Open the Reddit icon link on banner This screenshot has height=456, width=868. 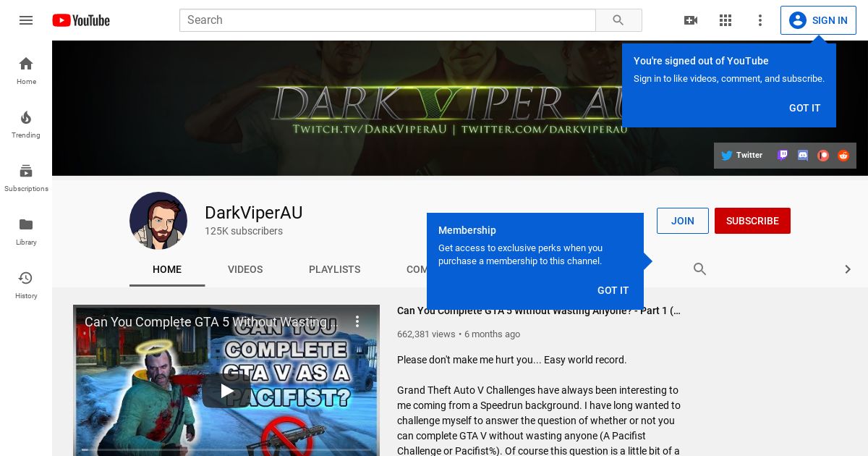pos(843,155)
